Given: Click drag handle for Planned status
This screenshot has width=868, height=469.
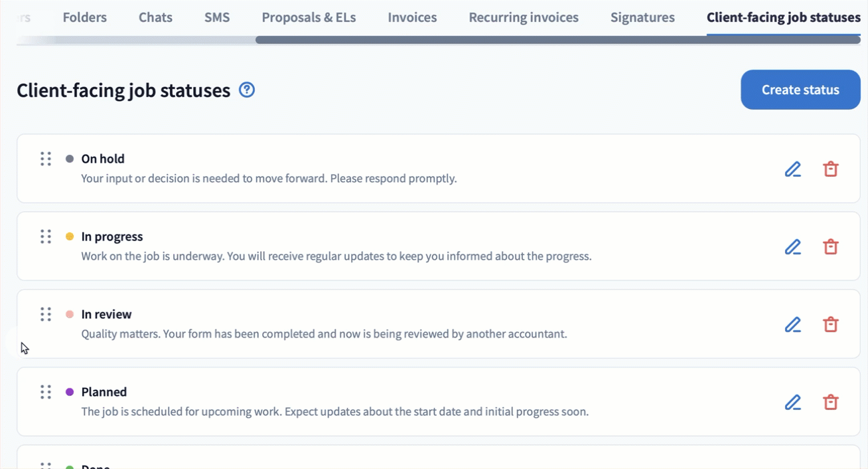Looking at the screenshot, I should click(46, 392).
